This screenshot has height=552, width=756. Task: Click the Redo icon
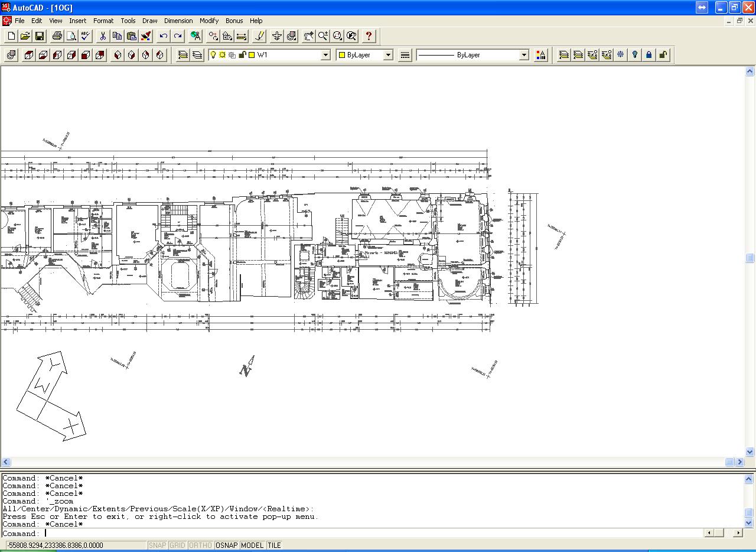point(178,36)
